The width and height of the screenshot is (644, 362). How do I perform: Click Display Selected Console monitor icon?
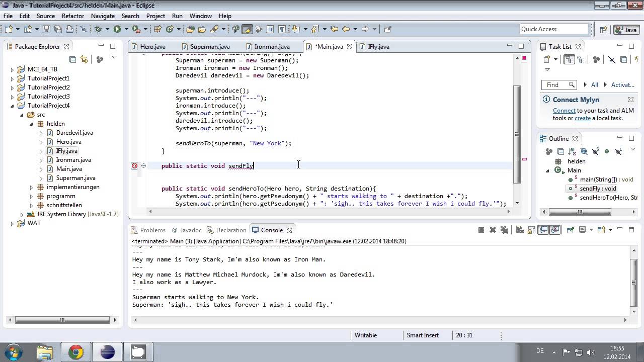click(582, 230)
